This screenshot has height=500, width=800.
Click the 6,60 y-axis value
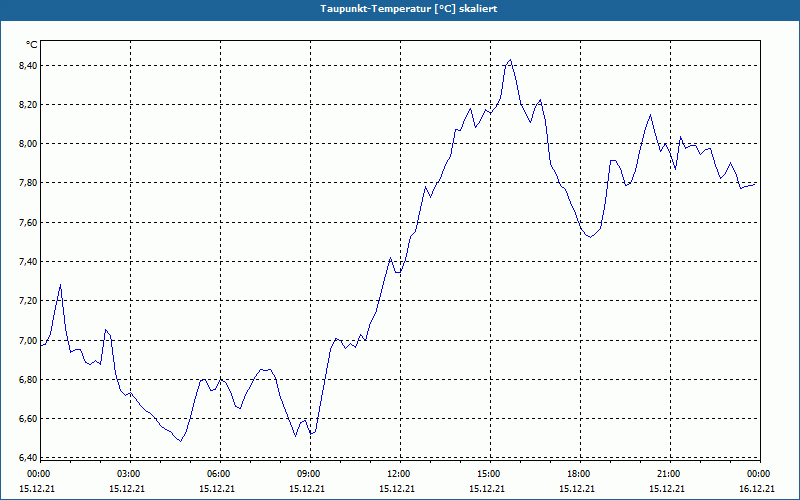tap(28, 419)
